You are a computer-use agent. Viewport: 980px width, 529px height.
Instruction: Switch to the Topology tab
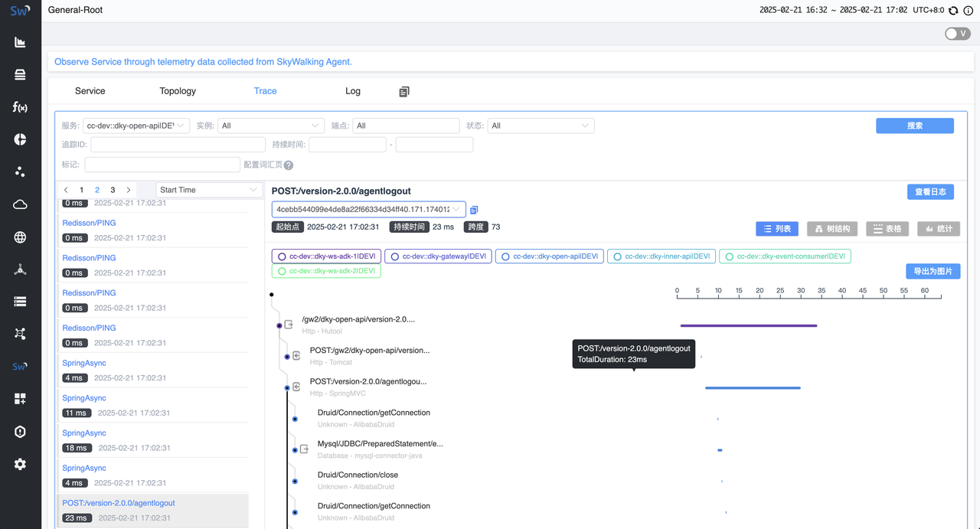[x=178, y=91]
